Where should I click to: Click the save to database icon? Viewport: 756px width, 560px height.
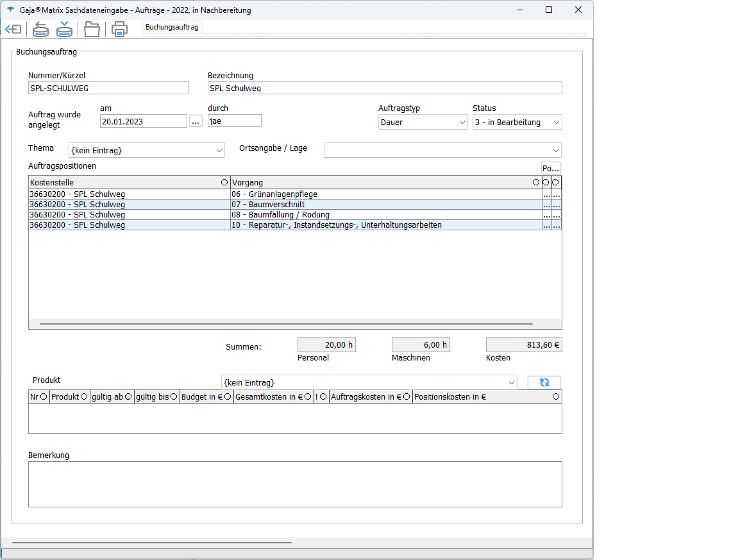pos(64,30)
